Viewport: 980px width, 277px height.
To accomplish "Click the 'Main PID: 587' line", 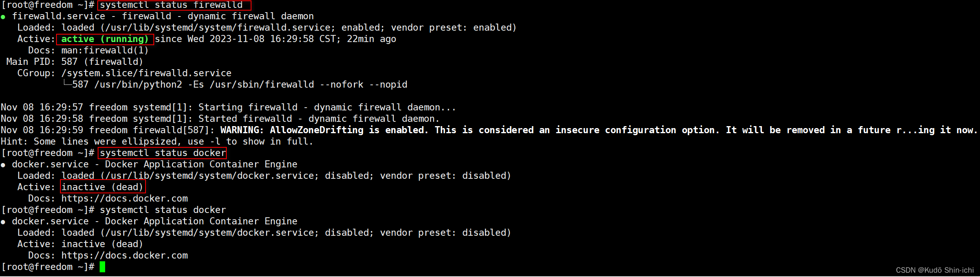I will click(75, 62).
